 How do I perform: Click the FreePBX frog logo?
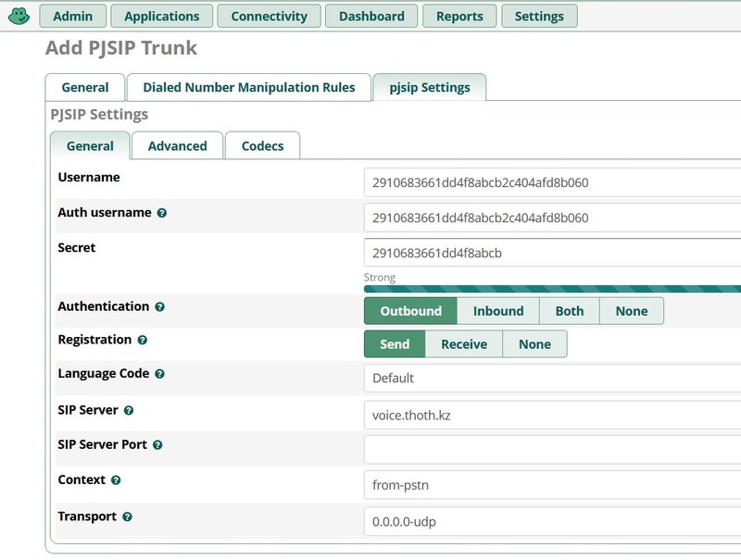click(x=16, y=15)
